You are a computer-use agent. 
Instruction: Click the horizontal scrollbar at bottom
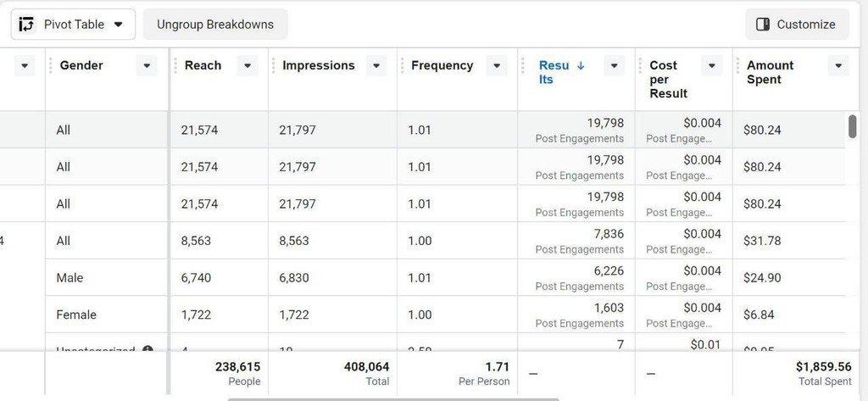[x=393, y=398]
